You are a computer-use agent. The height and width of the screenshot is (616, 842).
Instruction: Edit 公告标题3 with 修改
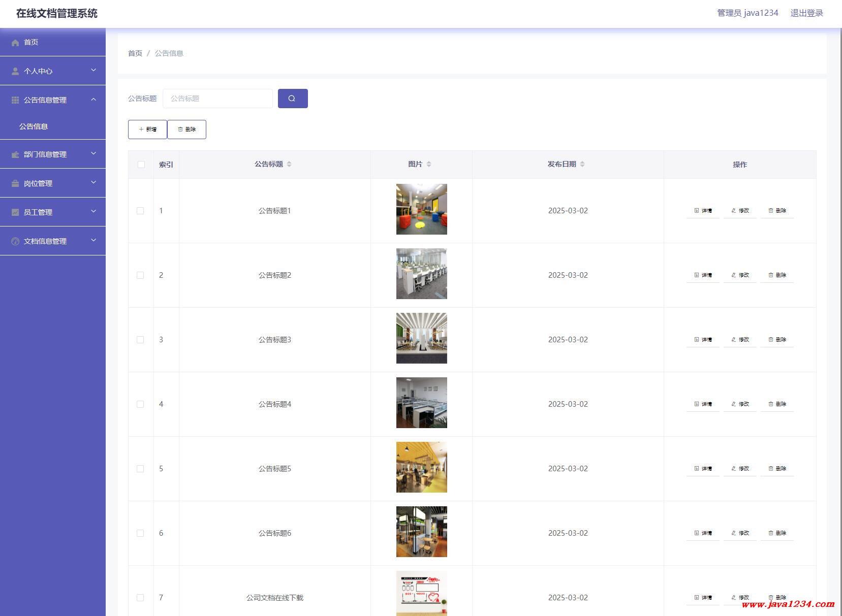click(x=740, y=340)
